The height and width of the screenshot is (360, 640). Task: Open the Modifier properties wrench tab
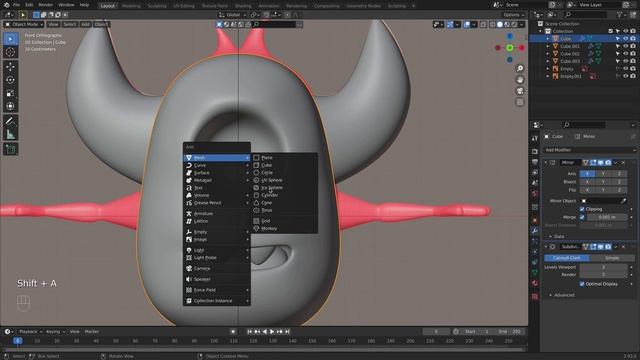[535, 231]
